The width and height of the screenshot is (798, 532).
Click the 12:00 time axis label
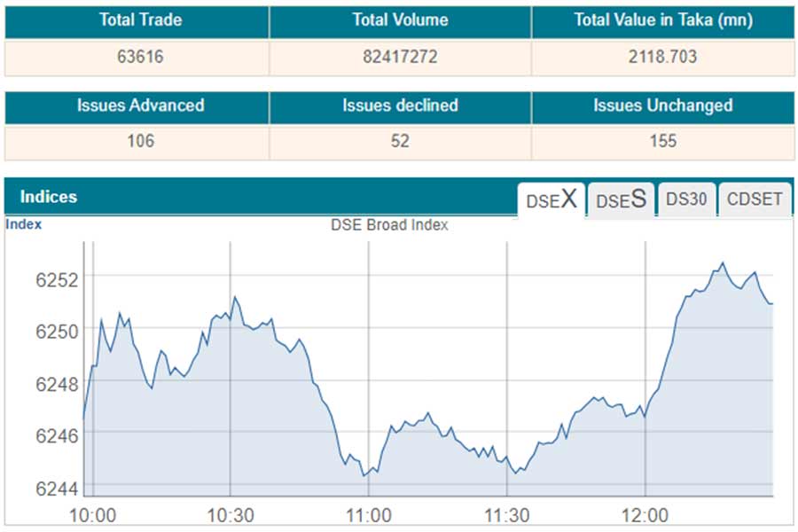(x=645, y=515)
